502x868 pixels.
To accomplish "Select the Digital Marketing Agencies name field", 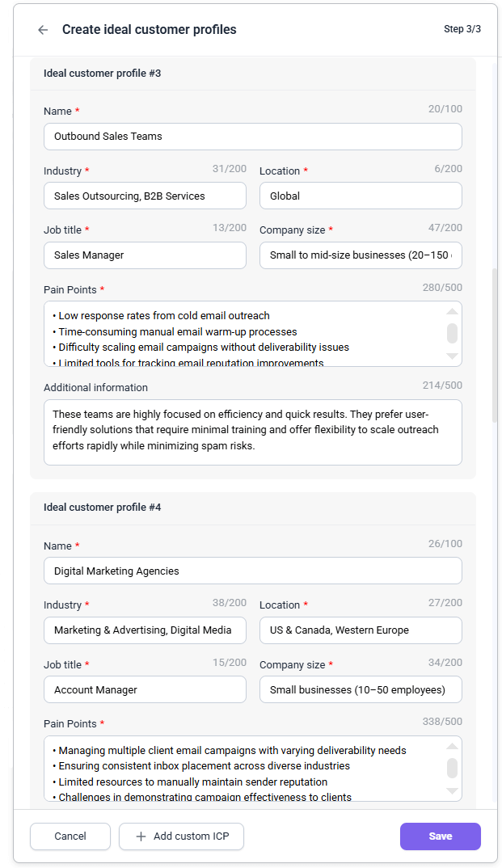I will (252, 571).
